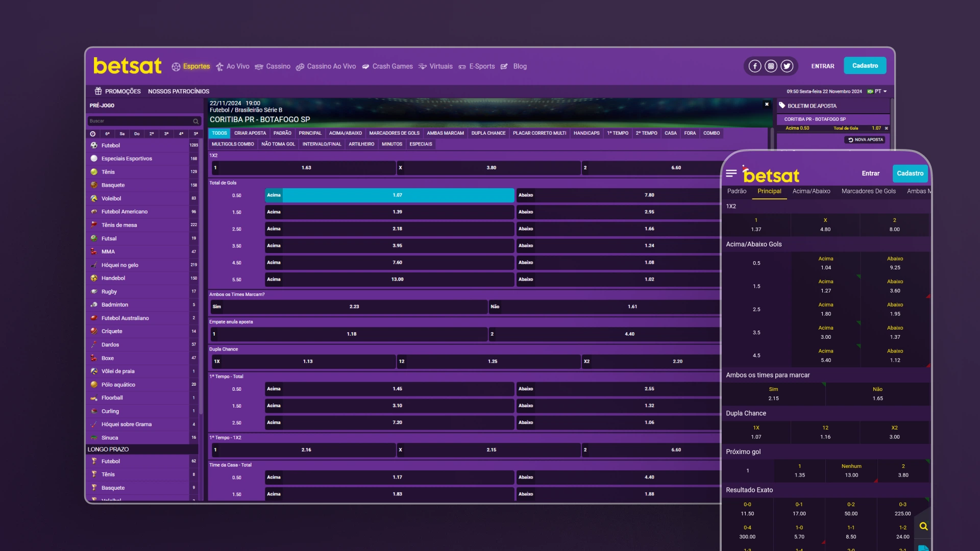
Task: Open the hamburger menu in the mobile view
Action: click(731, 173)
